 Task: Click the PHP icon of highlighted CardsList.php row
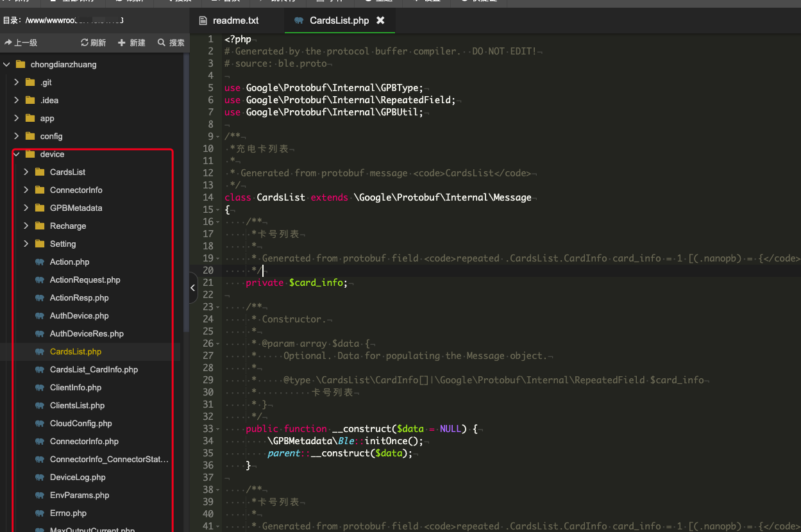40,352
